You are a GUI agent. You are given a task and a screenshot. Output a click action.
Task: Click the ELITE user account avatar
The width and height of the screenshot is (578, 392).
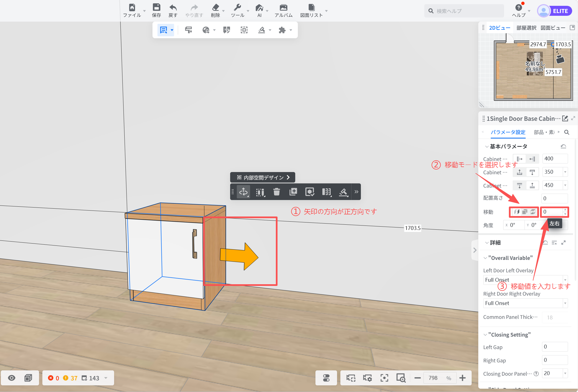pyautogui.click(x=543, y=11)
